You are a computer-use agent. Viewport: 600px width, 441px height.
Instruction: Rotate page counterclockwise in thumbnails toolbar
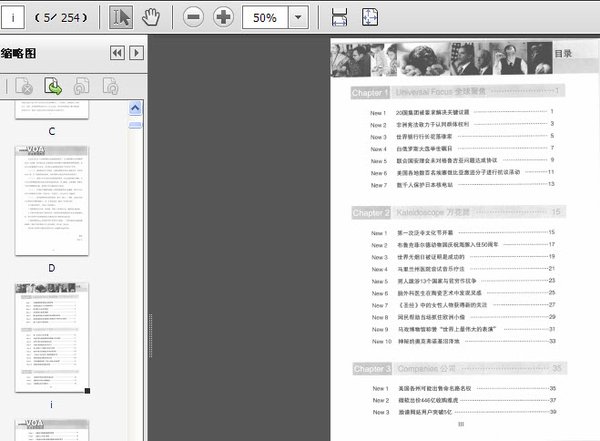(82, 87)
